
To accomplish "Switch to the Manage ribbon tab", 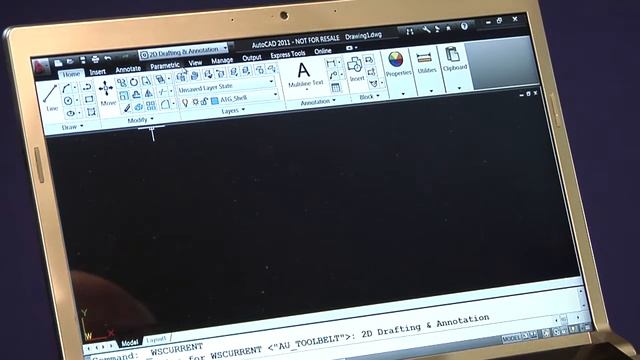I will (222, 60).
